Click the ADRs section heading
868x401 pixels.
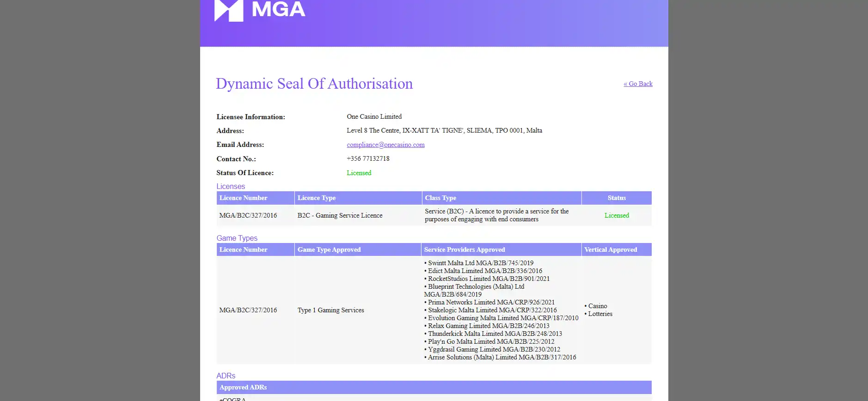coord(226,376)
